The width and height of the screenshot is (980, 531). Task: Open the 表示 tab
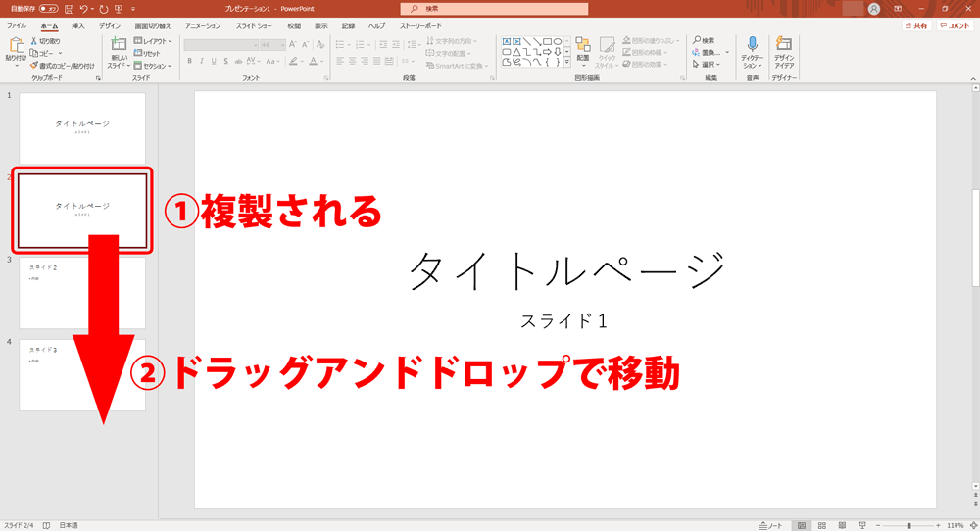coord(320,26)
